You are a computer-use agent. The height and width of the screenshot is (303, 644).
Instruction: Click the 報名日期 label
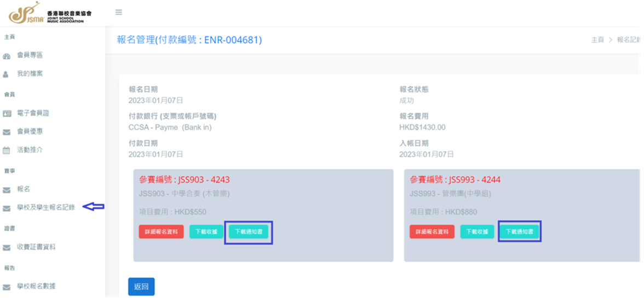tap(143, 89)
